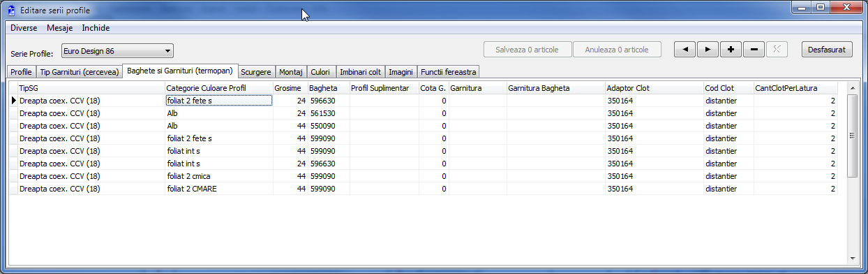The width and height of the screenshot is (868, 274).
Task: Click CantClotPerLatura column header
Action: click(x=795, y=88)
